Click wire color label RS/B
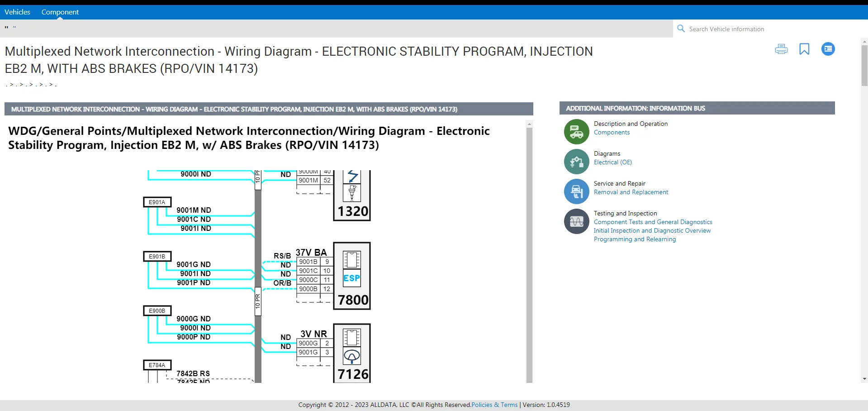This screenshot has width=868, height=411. coord(282,256)
